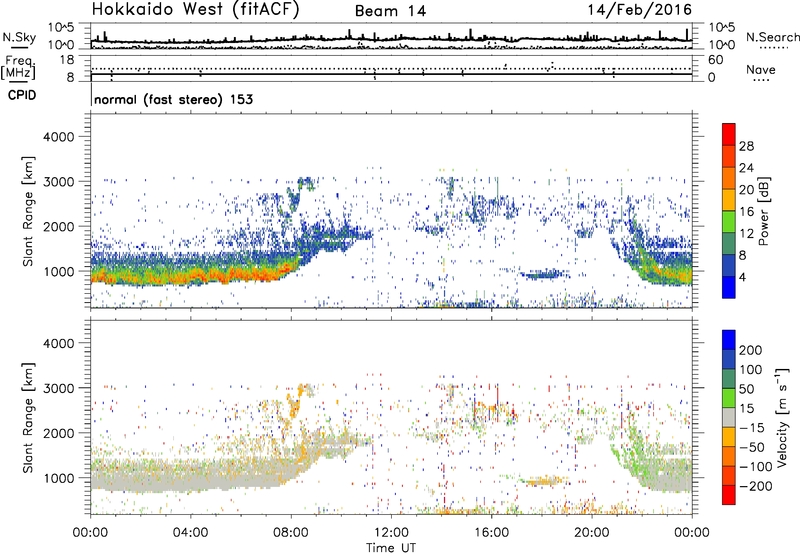The width and height of the screenshot is (800, 554).
Task: Select the orange 24–28 dB Power colorbar segment
Action: pos(729,156)
